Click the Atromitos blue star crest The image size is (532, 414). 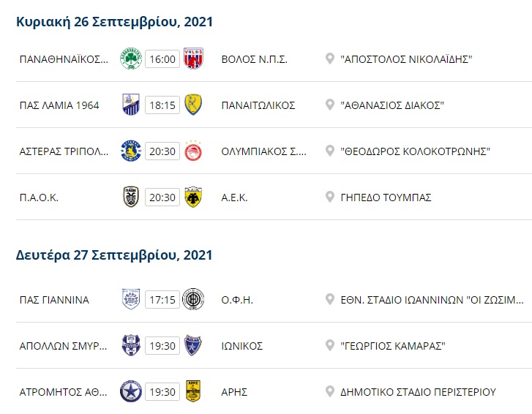pos(131,391)
